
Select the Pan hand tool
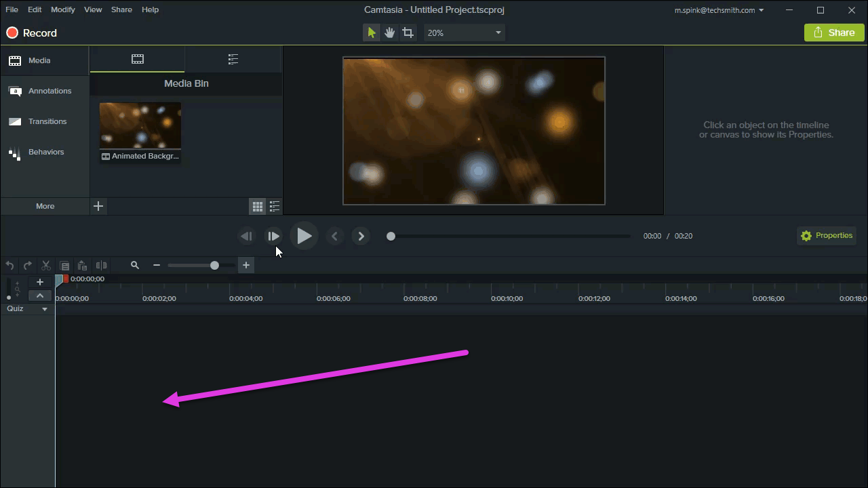pyautogui.click(x=389, y=32)
